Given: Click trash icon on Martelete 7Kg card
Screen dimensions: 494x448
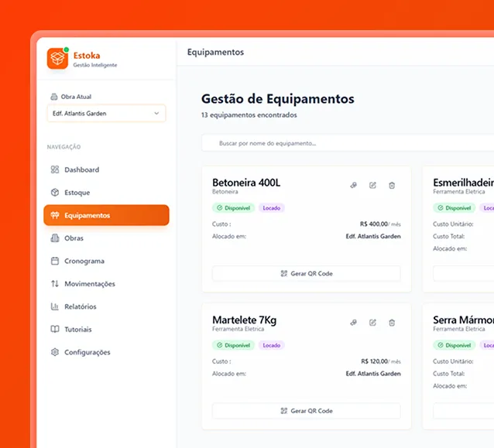Looking at the screenshot, I should [392, 322].
